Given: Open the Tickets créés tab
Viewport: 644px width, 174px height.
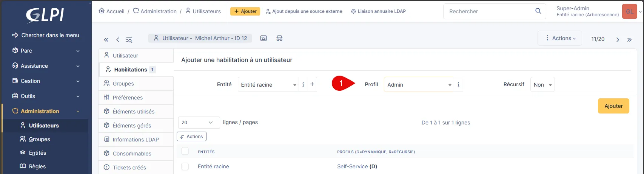Looking at the screenshot, I should pyautogui.click(x=136, y=168).
